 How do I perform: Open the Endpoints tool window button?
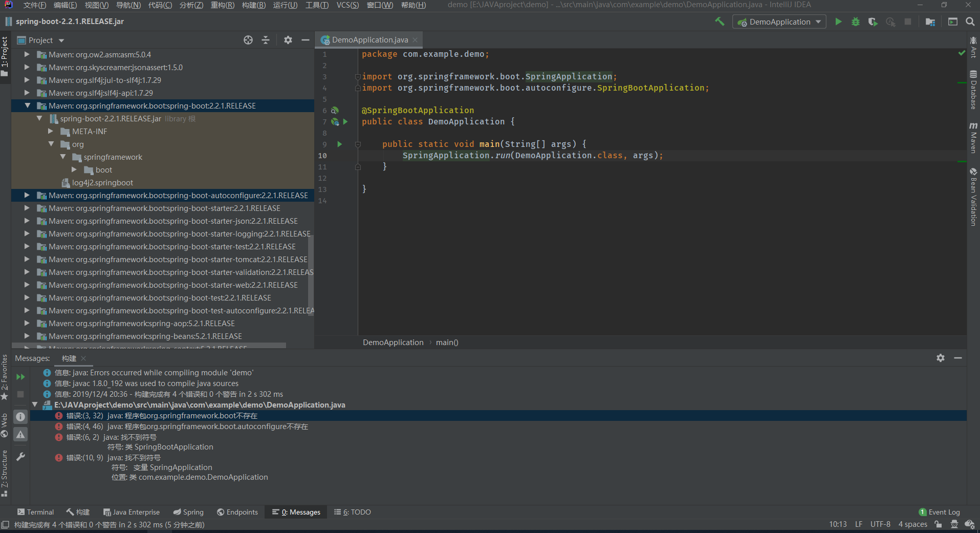[x=237, y=512]
